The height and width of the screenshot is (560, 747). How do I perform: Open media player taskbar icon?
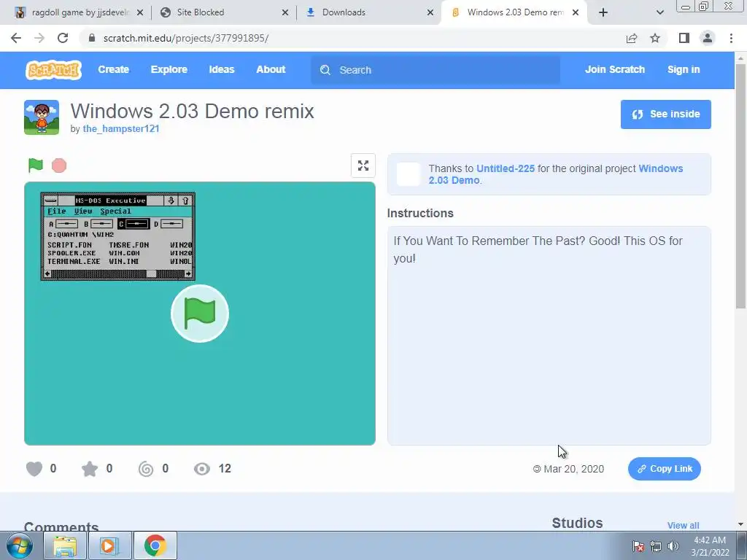tap(109, 545)
